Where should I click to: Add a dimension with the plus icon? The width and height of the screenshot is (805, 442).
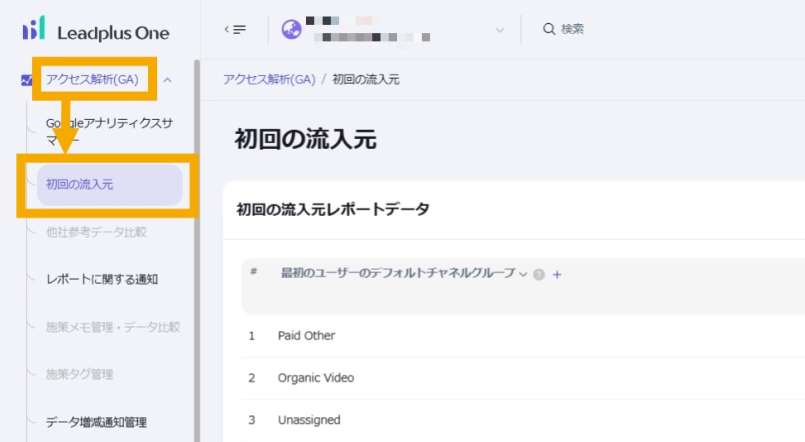[557, 274]
